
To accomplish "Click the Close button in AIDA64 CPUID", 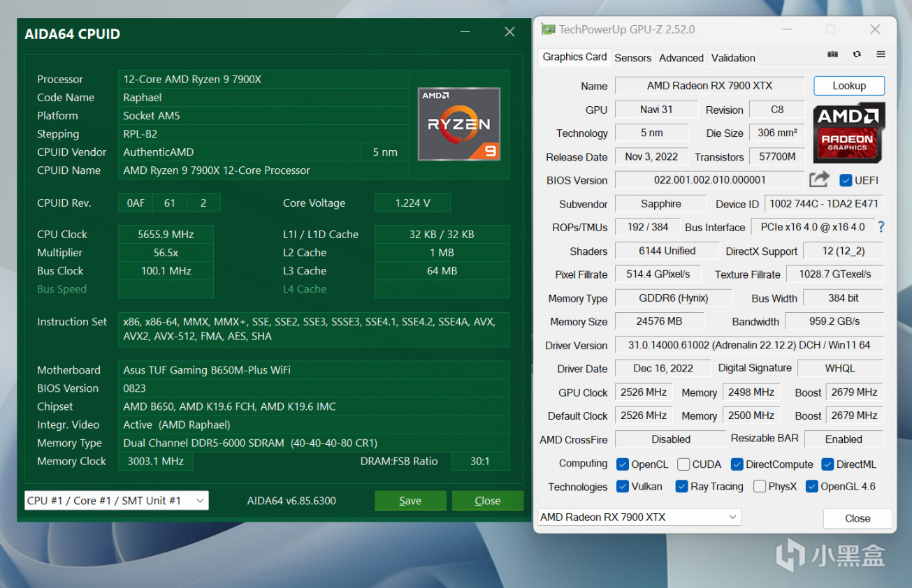I will [x=487, y=501].
